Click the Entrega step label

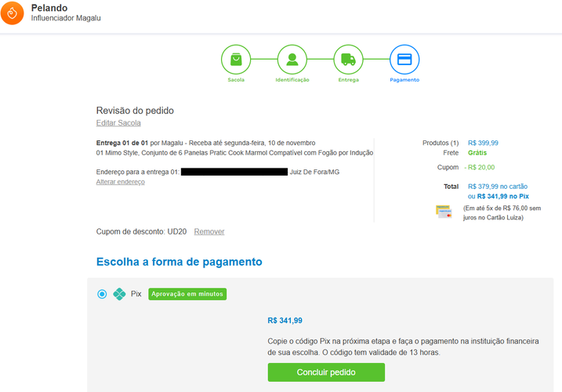point(348,80)
